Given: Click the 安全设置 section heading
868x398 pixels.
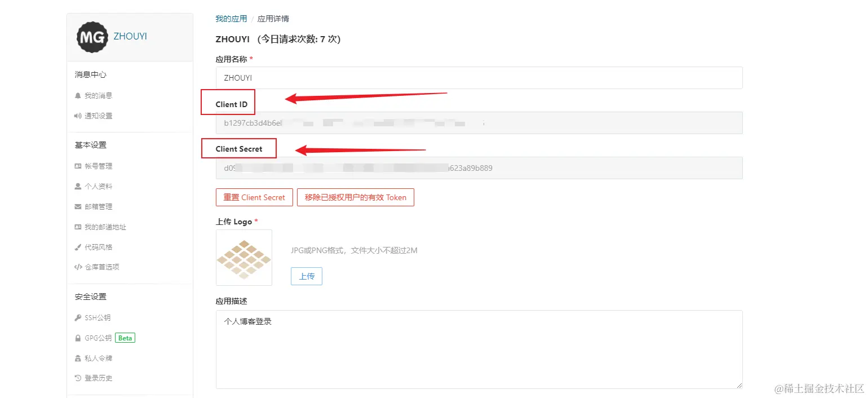Looking at the screenshot, I should click(x=91, y=297).
